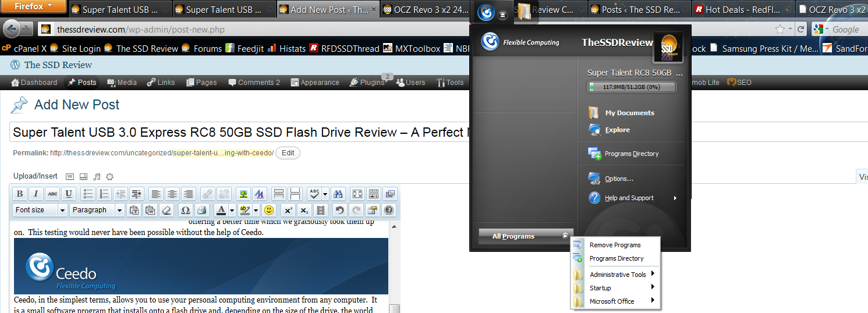868x313 pixels.
Task: Click the insert link chain icon
Action: 207,194
